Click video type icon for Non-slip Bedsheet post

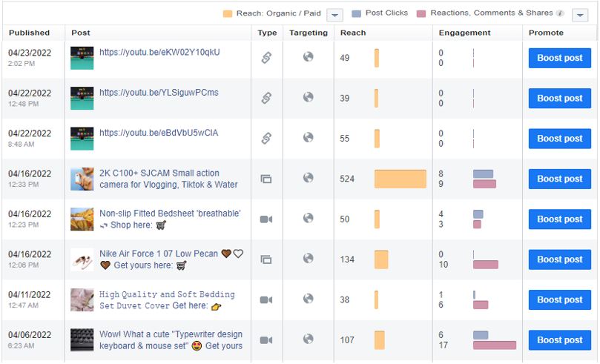(x=266, y=219)
